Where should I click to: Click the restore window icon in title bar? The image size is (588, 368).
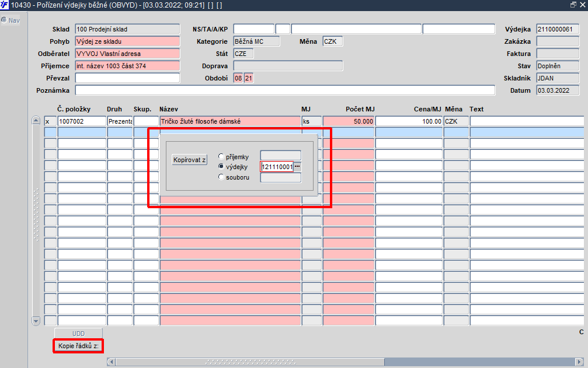573,5
